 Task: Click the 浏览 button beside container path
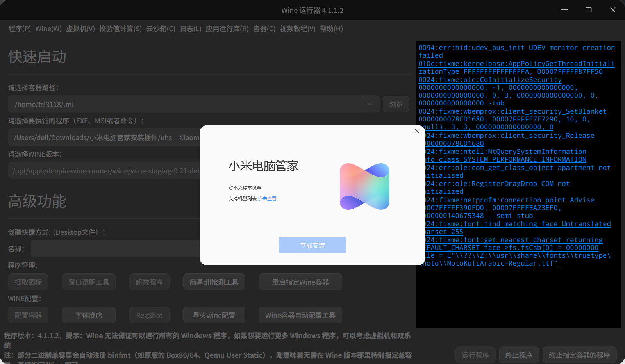click(396, 104)
